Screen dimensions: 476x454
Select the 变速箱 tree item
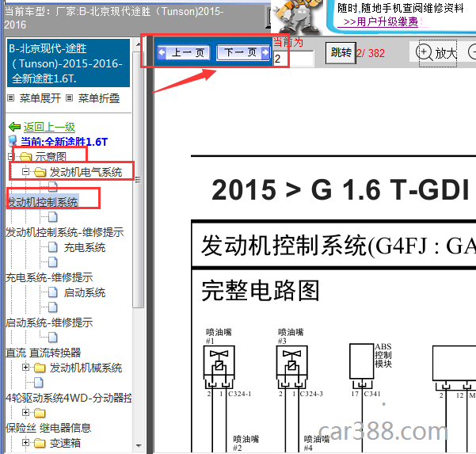click(x=65, y=443)
